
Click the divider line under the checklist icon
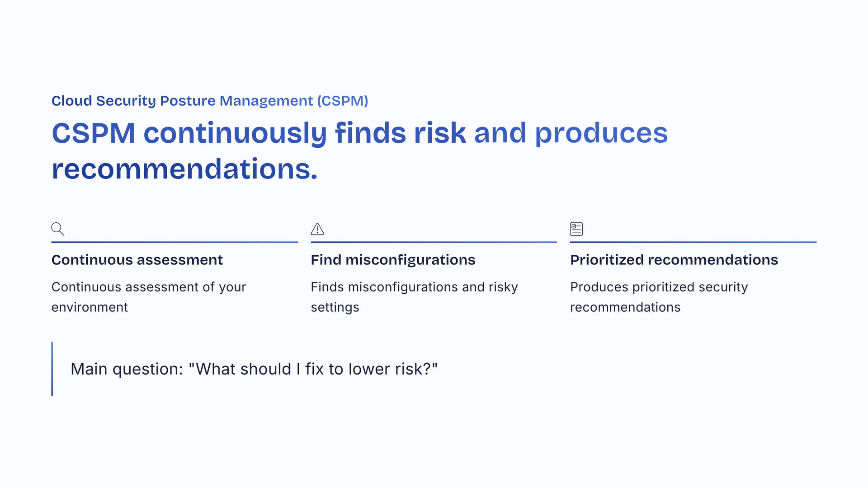point(693,242)
